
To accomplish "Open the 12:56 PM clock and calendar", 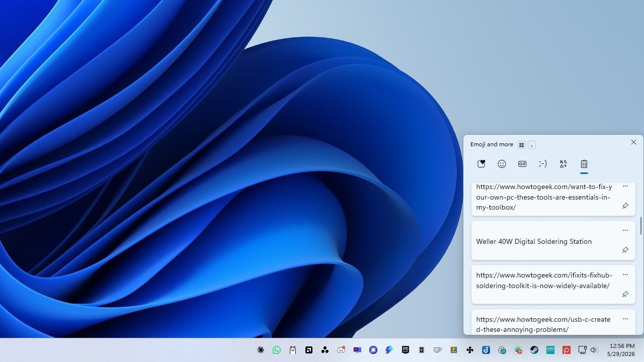I will pyautogui.click(x=622, y=350).
